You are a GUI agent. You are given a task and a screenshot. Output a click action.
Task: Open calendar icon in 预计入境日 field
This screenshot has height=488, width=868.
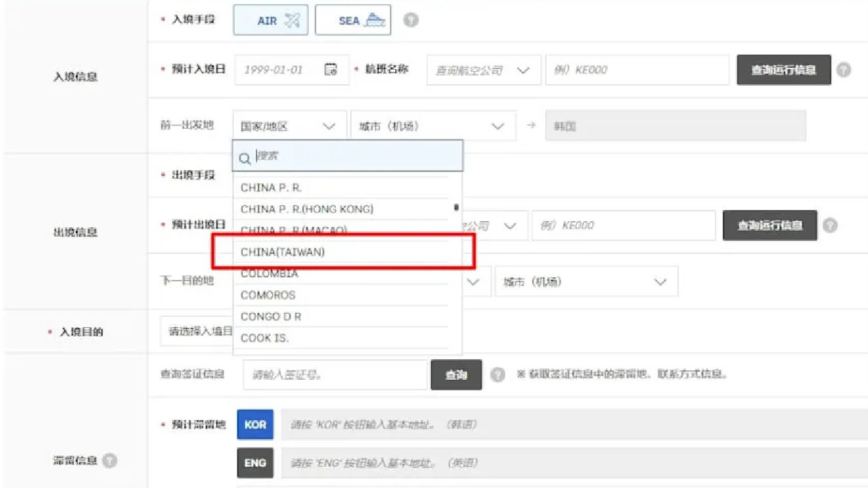(330, 70)
